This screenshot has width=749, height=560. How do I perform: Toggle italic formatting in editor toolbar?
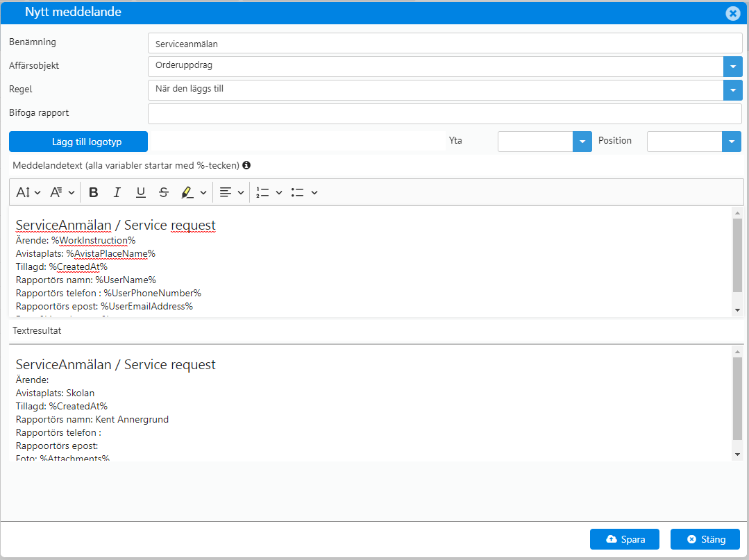pyautogui.click(x=117, y=192)
